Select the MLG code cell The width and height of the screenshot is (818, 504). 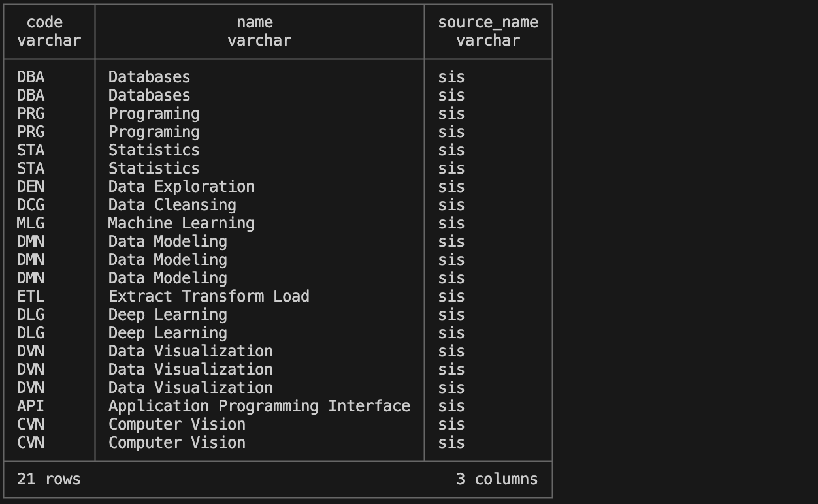click(31, 223)
